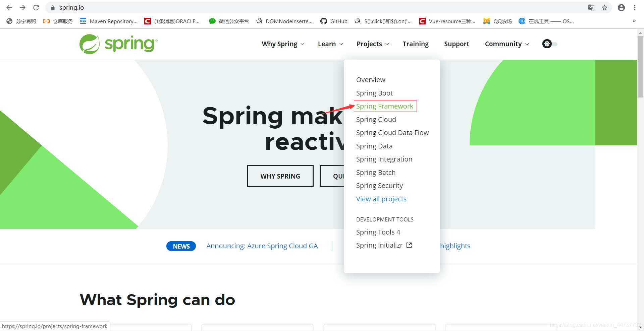This screenshot has width=644, height=331.
Task: Toggle the dark mode theme switch
Action: (550, 44)
